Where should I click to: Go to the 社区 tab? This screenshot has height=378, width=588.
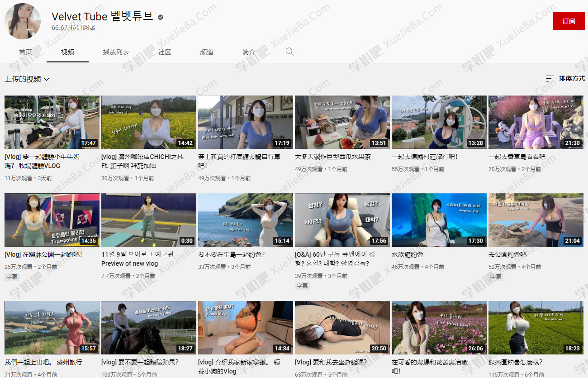[x=165, y=52]
